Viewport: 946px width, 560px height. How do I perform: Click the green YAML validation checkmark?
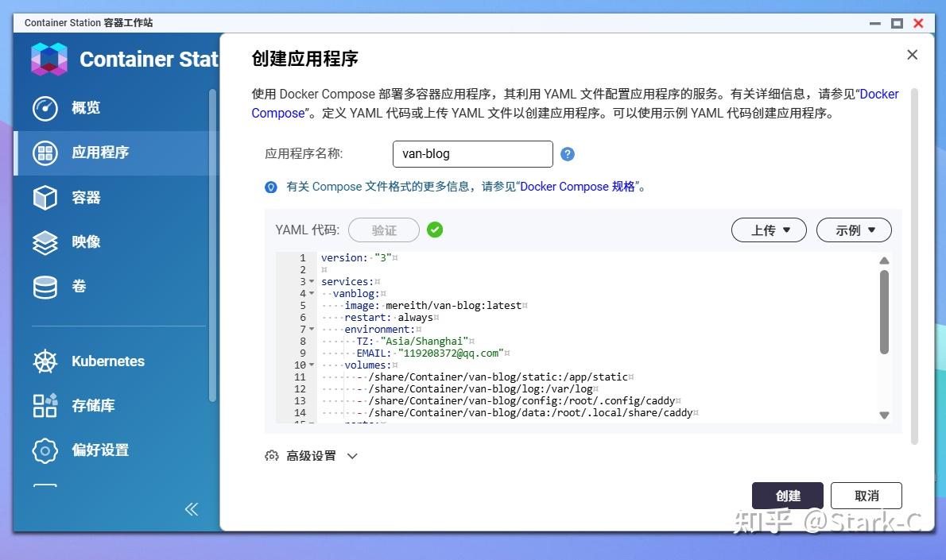(x=435, y=230)
